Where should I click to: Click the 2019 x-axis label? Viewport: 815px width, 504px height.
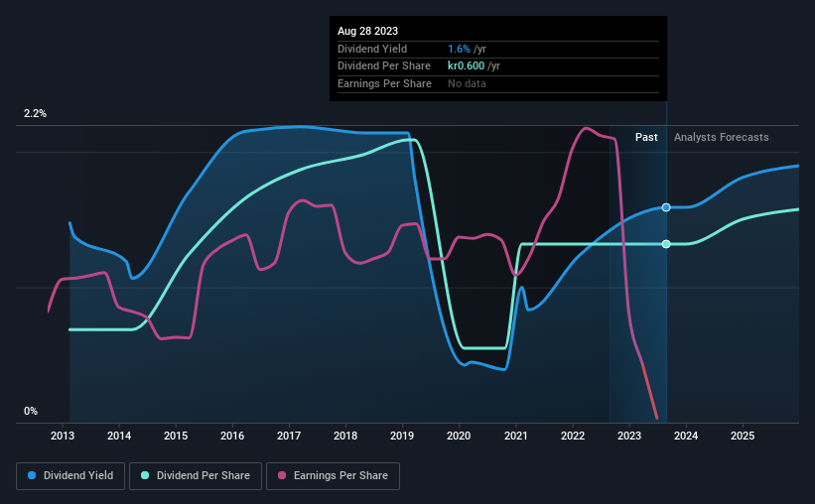pyautogui.click(x=402, y=436)
